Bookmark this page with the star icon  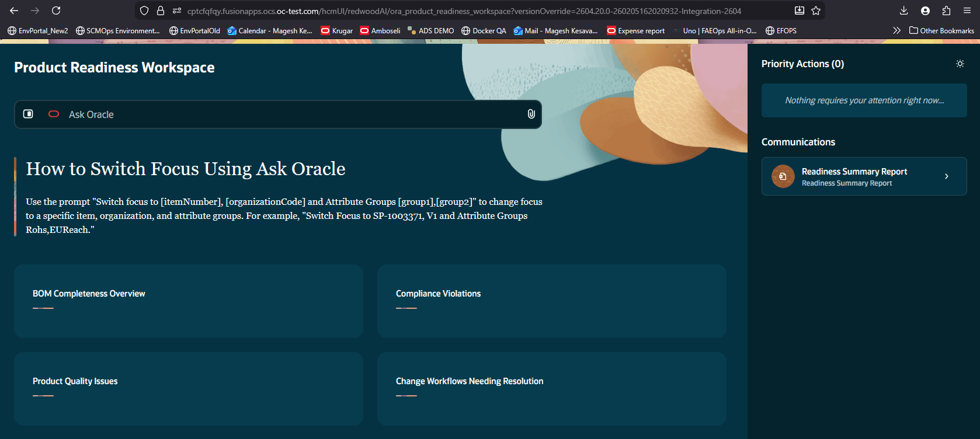pos(816,11)
